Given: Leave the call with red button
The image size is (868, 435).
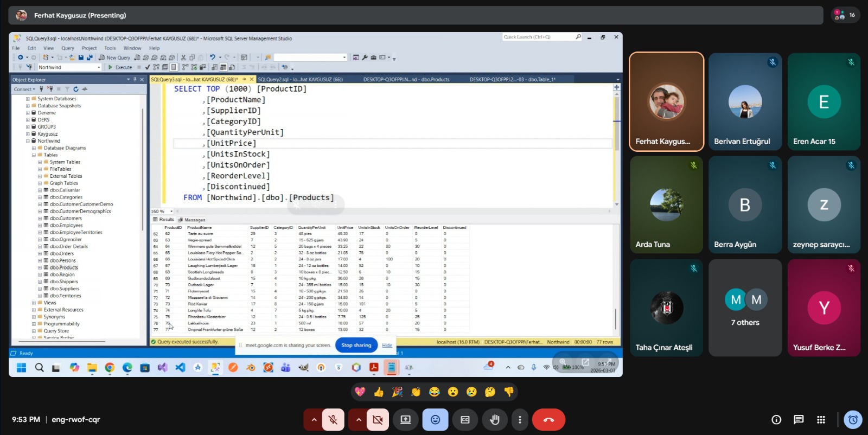Looking at the screenshot, I should click(x=548, y=419).
